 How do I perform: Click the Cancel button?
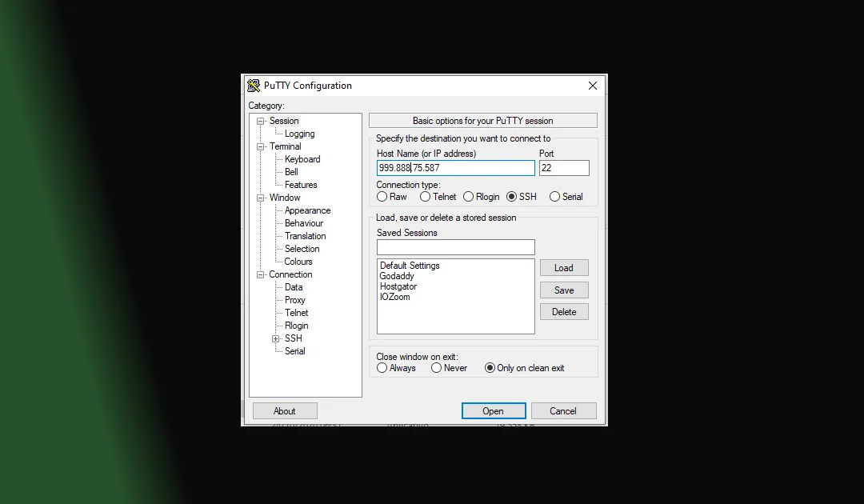coord(563,411)
